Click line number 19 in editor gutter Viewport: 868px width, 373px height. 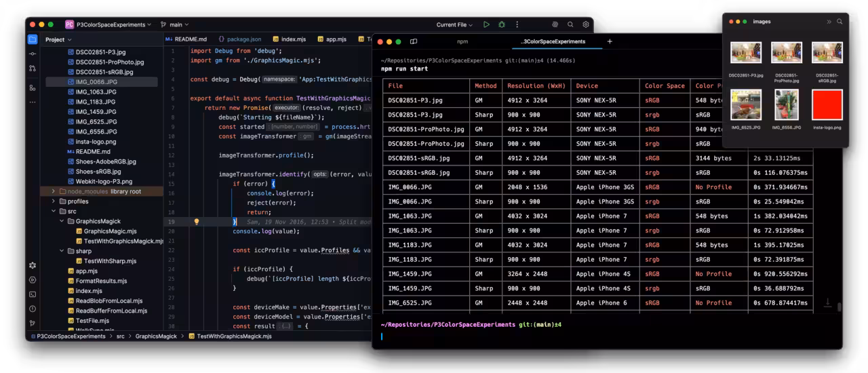tap(172, 222)
